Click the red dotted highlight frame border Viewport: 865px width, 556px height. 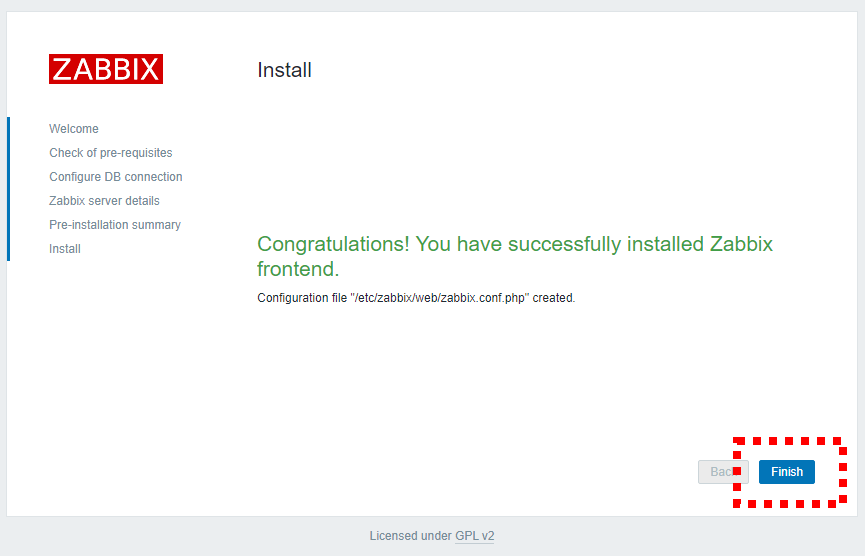[x=789, y=441]
